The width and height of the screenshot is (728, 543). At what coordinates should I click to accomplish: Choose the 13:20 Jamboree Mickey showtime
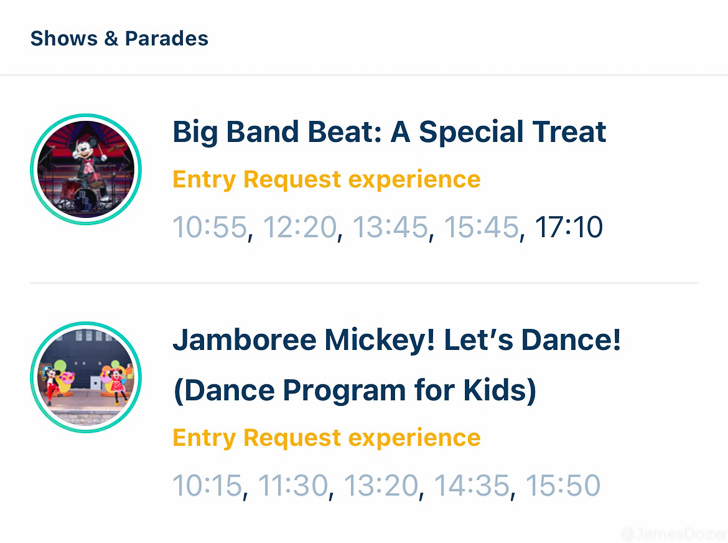[381, 485]
